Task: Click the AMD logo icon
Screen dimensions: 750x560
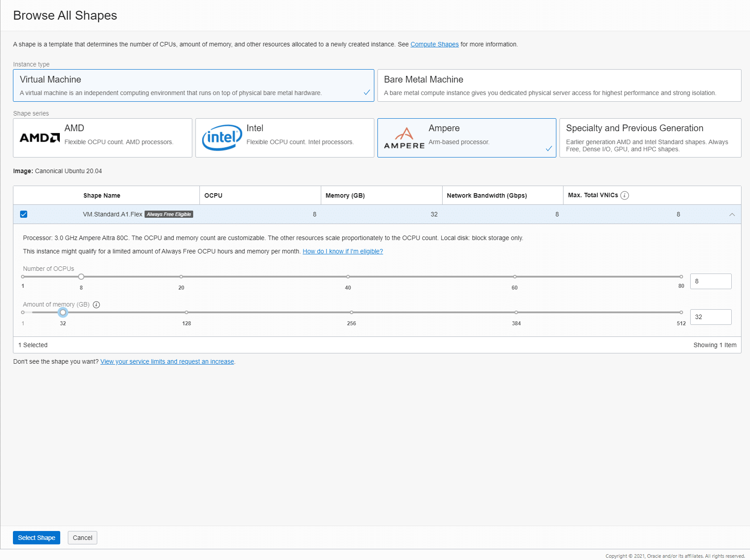Action: pyautogui.click(x=40, y=138)
